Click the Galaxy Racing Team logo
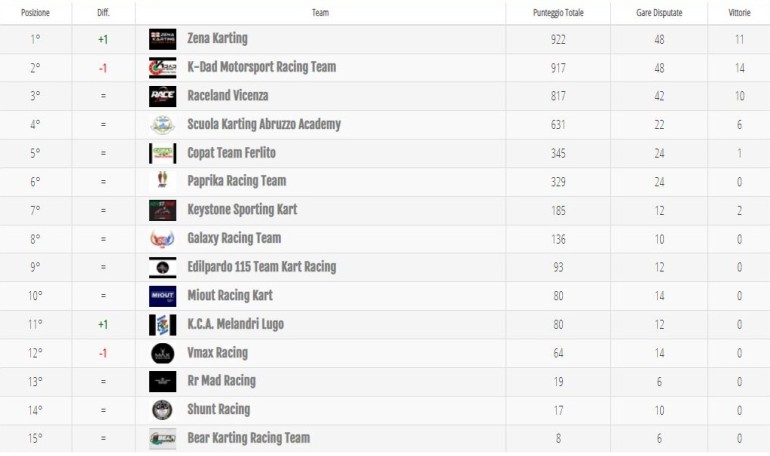 162,239
